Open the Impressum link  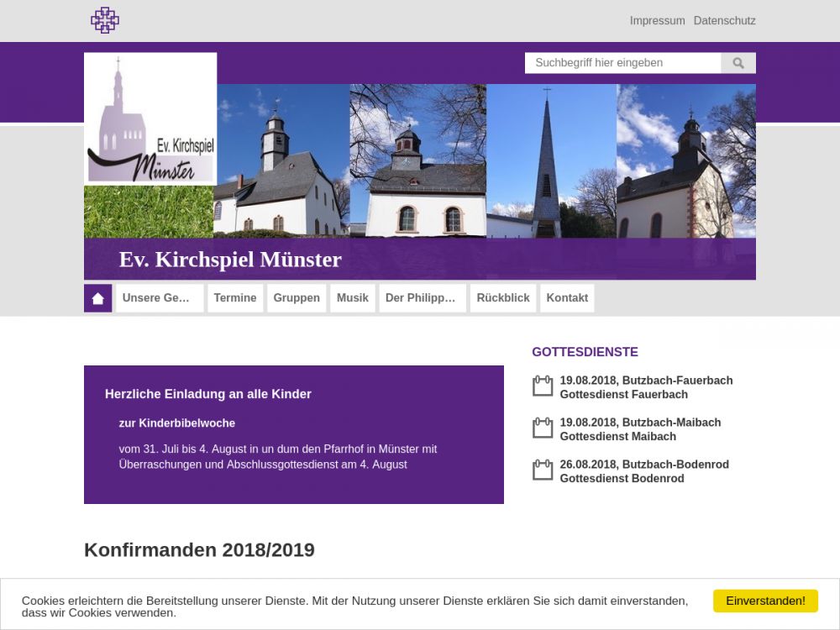[x=657, y=21]
